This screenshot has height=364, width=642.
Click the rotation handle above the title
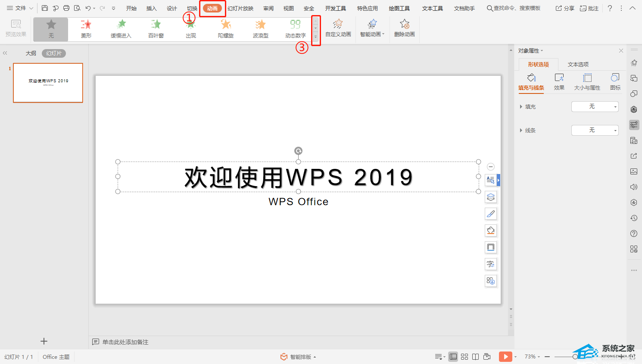coord(298,151)
